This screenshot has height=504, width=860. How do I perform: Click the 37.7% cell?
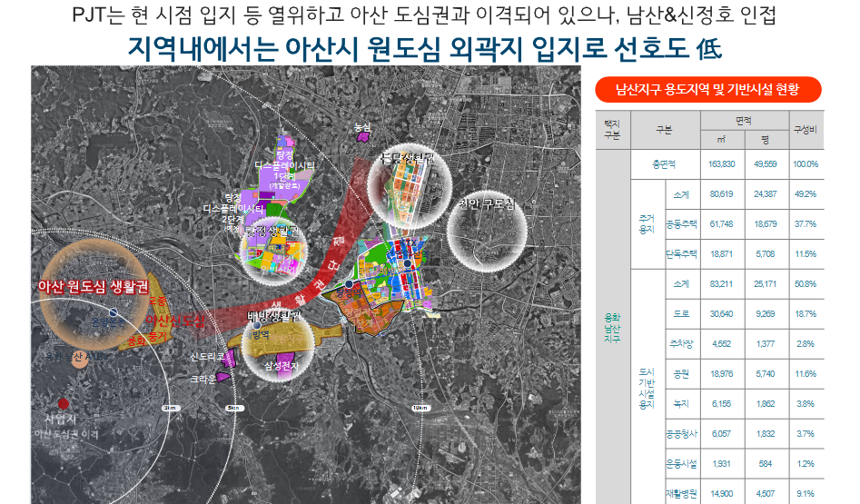[x=806, y=223]
